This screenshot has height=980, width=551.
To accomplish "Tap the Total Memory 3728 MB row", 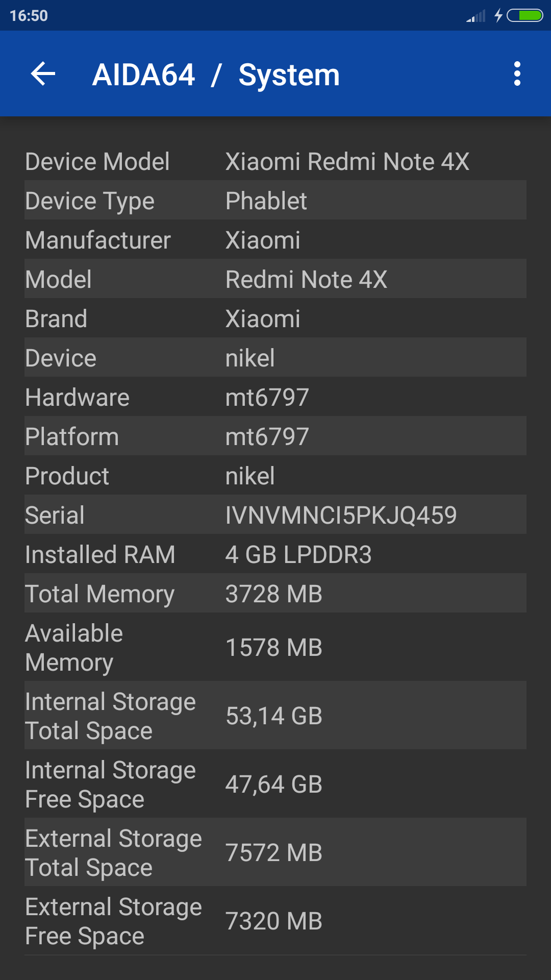I will pyautogui.click(x=275, y=594).
